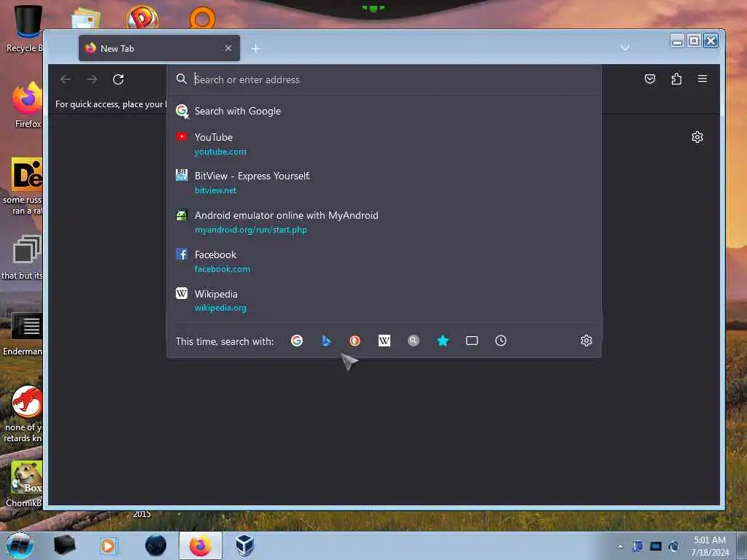Select Bing in search-with row

coord(326,341)
